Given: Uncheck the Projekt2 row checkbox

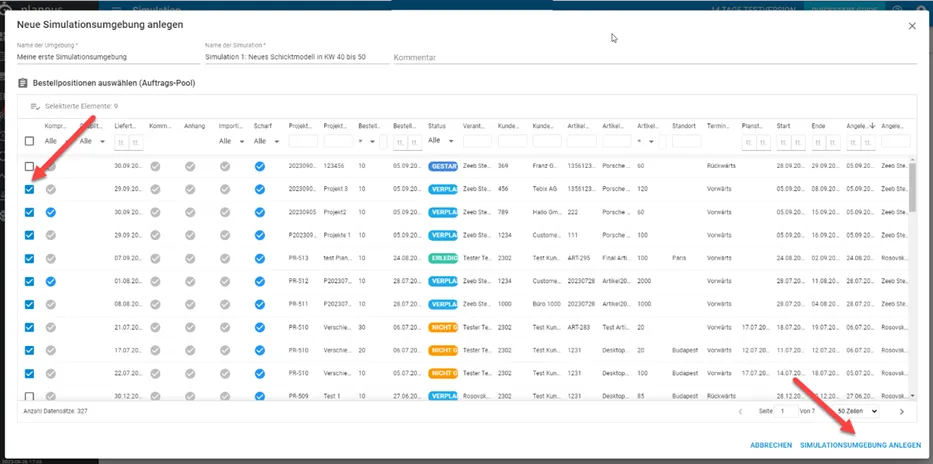Looking at the screenshot, I should pyautogui.click(x=29, y=212).
